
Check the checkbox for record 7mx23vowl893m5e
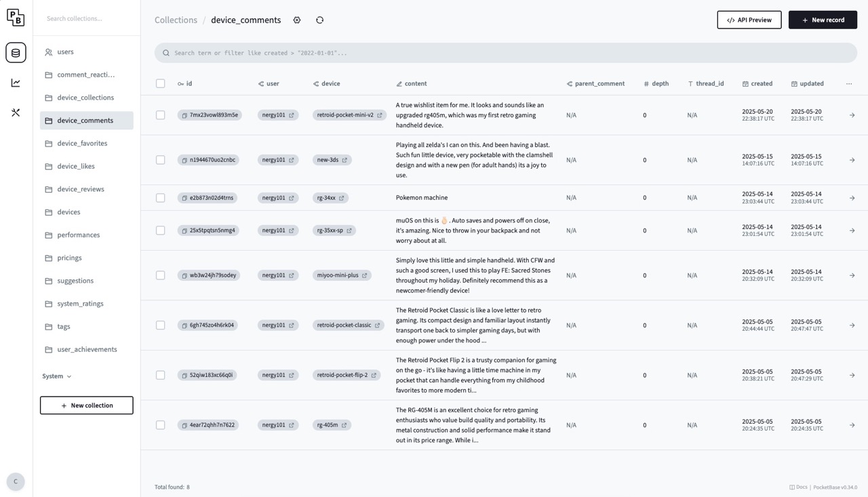click(x=161, y=115)
